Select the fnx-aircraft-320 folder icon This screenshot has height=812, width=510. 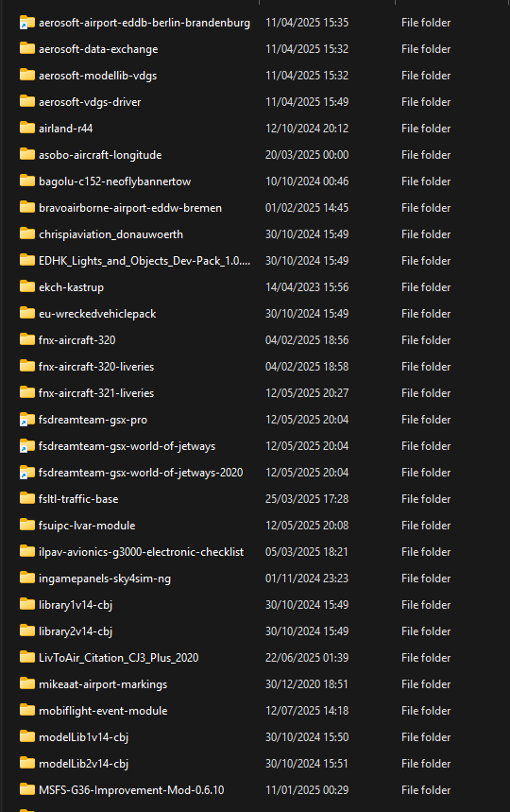(x=26, y=339)
